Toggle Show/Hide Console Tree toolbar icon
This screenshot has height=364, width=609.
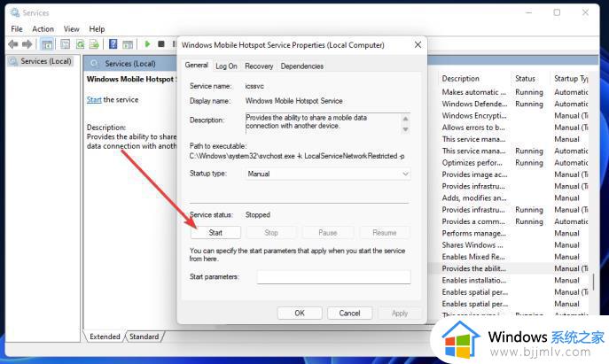pyautogui.click(x=47, y=44)
